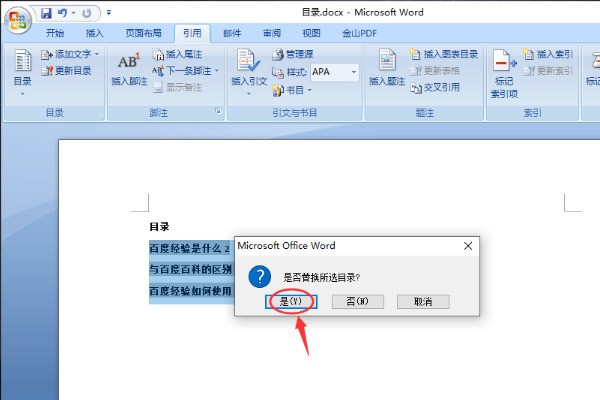Click 插入引文 to insert citation
Viewport: 600px width, 400px height.
click(x=249, y=73)
